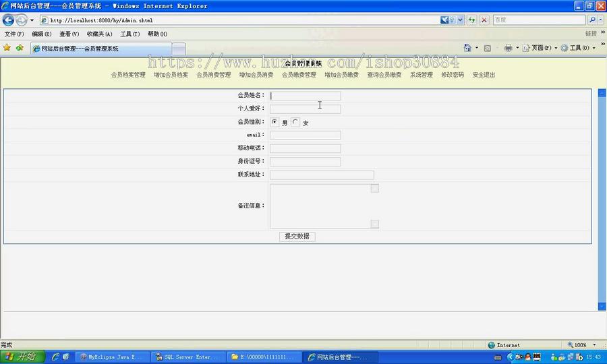Expand the address bar history dropdown
Screen dimensions: 607x364
tap(460, 20)
